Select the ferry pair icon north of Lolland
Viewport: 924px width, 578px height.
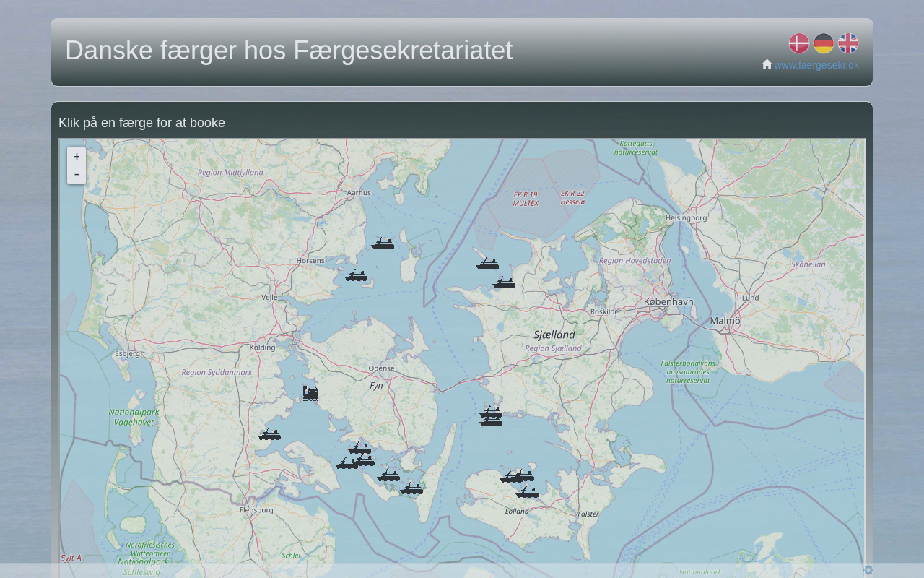[x=517, y=476]
